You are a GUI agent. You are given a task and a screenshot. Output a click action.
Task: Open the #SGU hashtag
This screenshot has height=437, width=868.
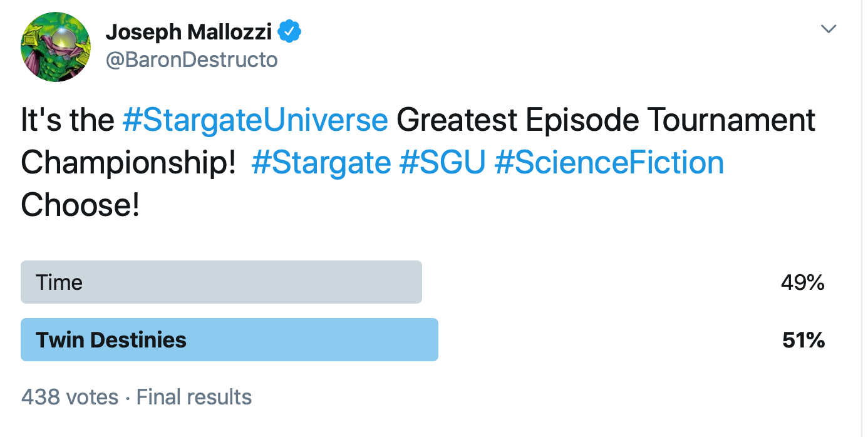443,163
